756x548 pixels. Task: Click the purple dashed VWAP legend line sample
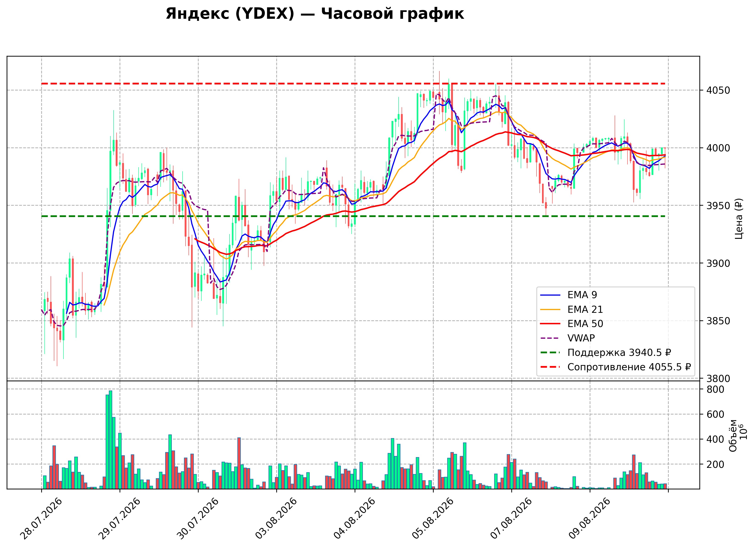[550, 338]
